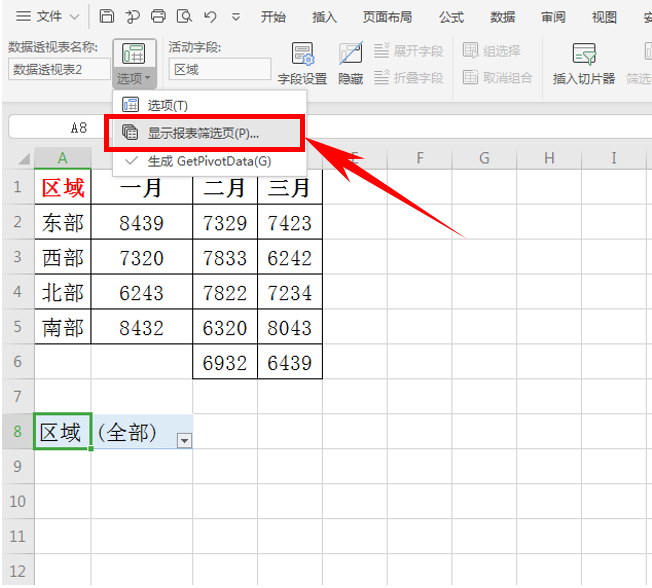The width and height of the screenshot is (652, 588).
Task: Expand quick access toolbar customize arrow
Action: point(236,17)
